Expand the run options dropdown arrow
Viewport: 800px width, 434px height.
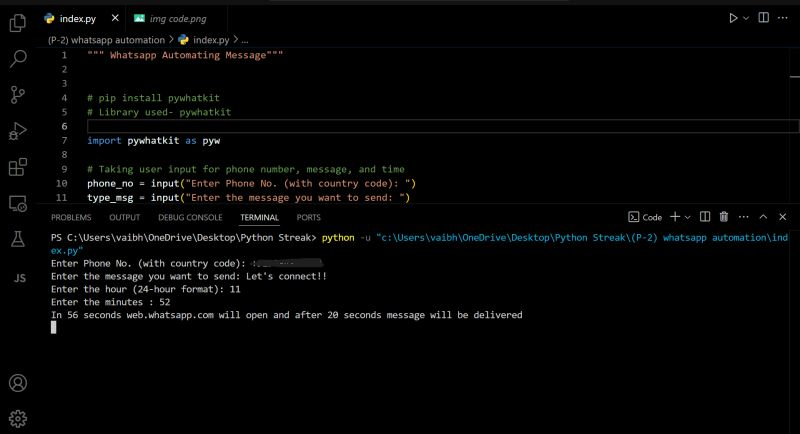[x=746, y=18]
